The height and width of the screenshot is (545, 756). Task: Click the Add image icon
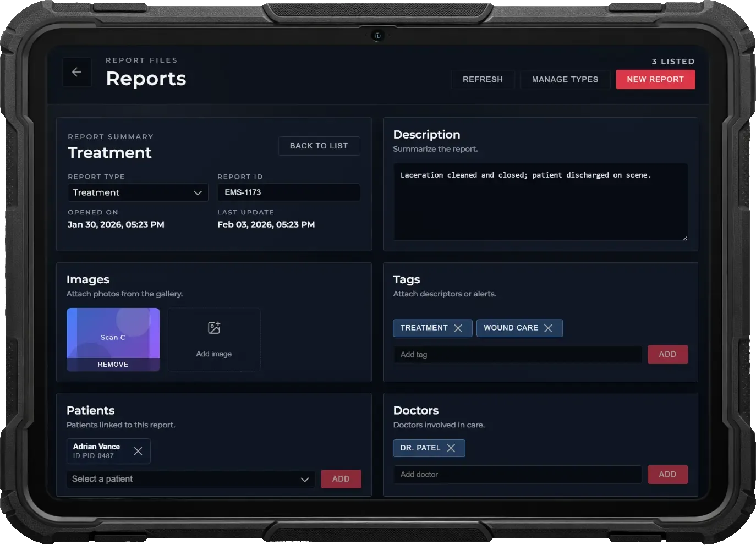tap(214, 328)
